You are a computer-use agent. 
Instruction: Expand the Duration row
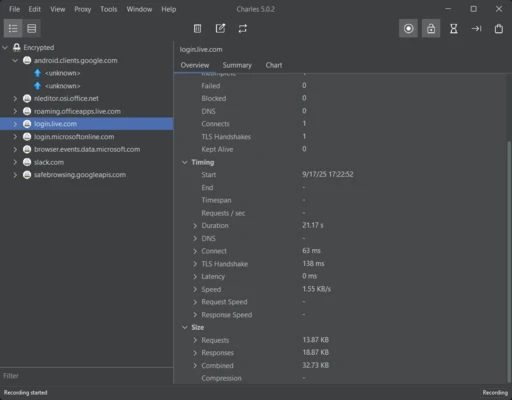point(195,226)
